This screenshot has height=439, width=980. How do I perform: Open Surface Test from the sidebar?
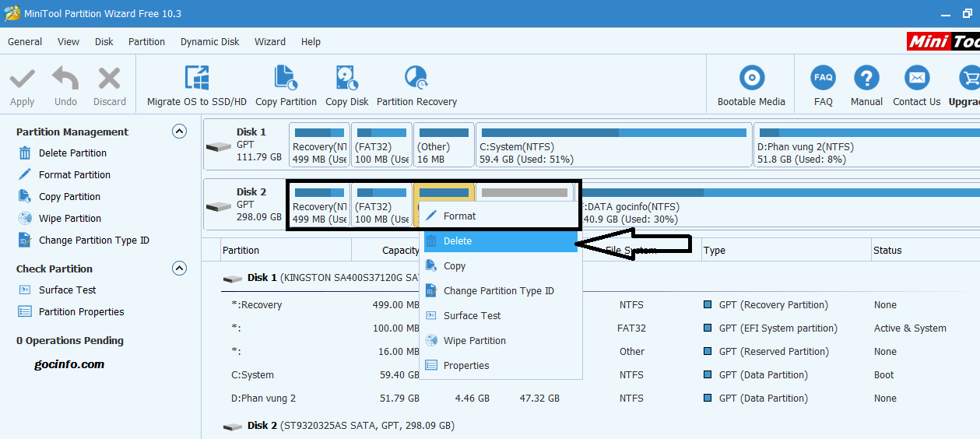68,290
